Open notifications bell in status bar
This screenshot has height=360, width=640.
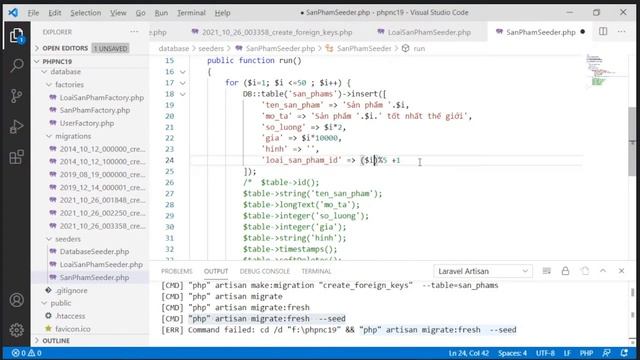624,353
